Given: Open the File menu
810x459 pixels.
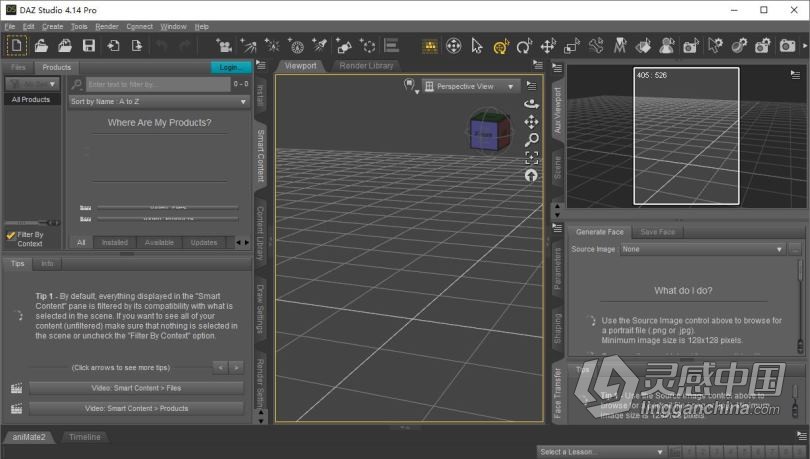Looking at the screenshot, I should [10, 26].
